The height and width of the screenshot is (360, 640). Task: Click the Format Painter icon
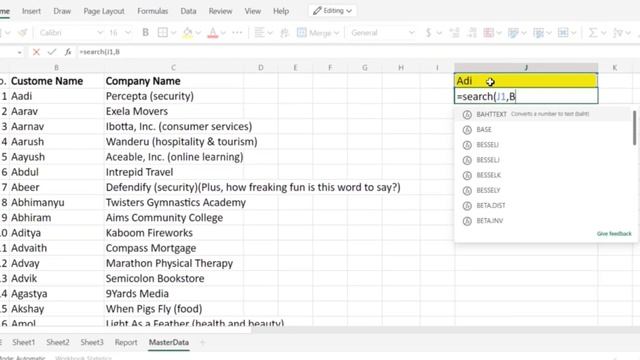22,33
